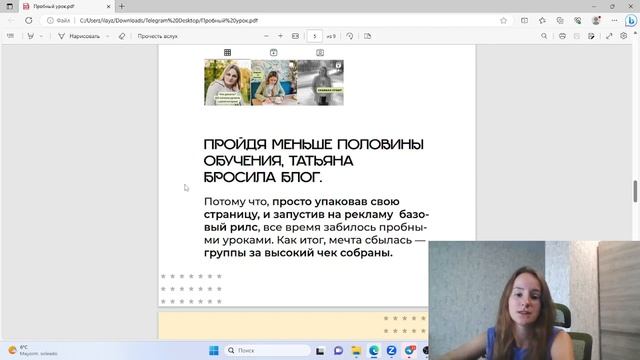This screenshot has height=360, width=640.
Task: Select reels icon in PDF
Action: [273, 52]
